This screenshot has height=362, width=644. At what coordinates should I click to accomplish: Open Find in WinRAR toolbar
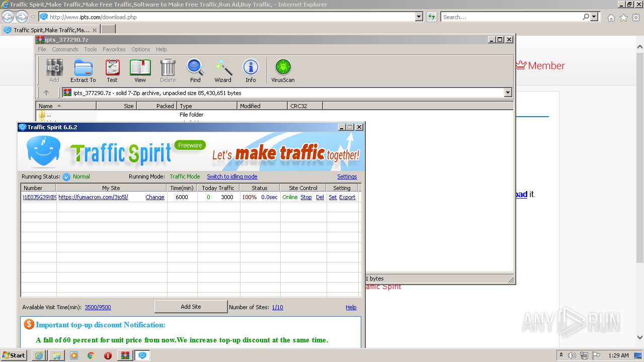pos(195,71)
